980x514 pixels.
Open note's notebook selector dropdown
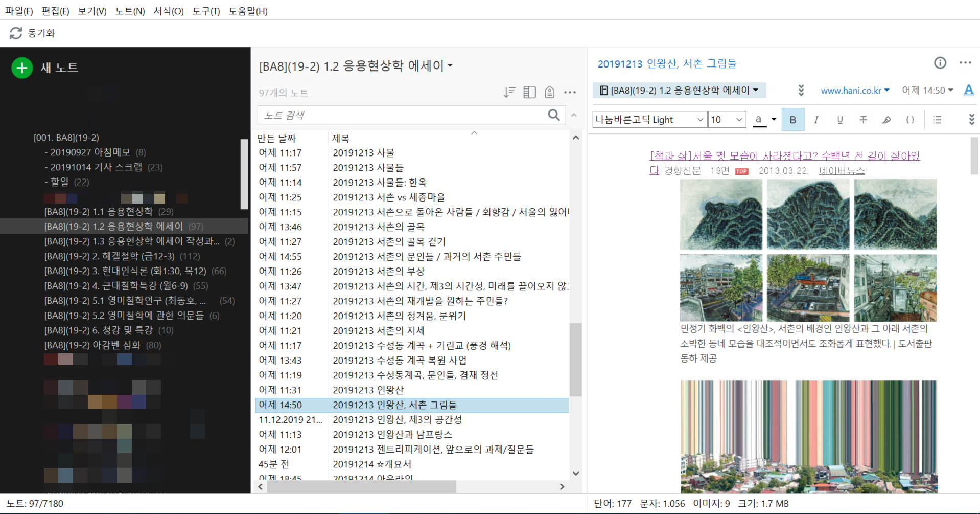tap(680, 91)
